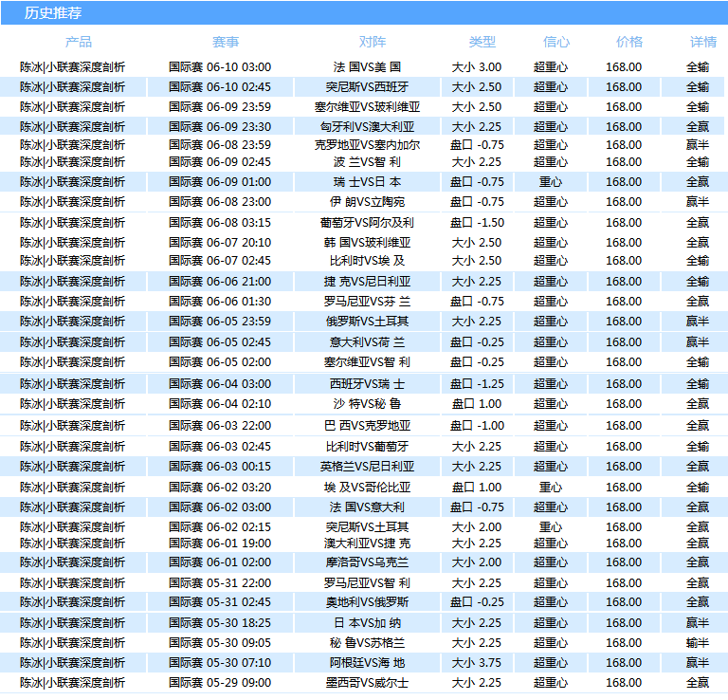Viewport: 728px width, 700px height.
Task: Click the time 国际赛 06-10 02:45
Action: 220,87
